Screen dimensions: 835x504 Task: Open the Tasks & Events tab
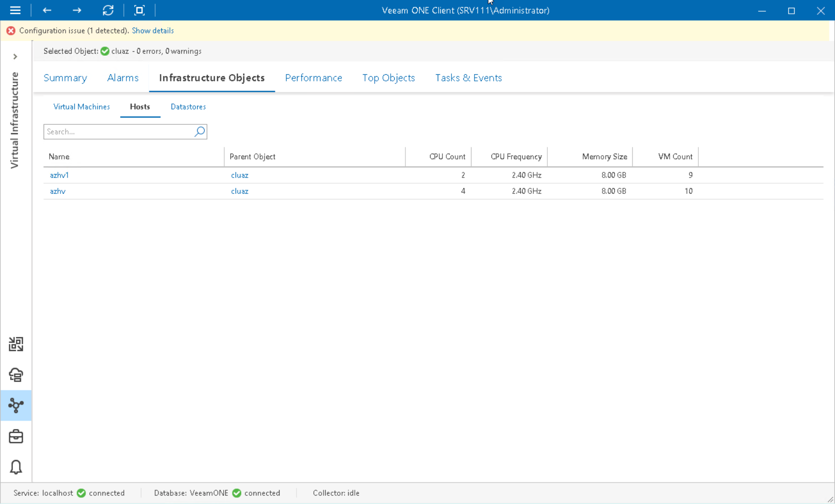point(468,78)
